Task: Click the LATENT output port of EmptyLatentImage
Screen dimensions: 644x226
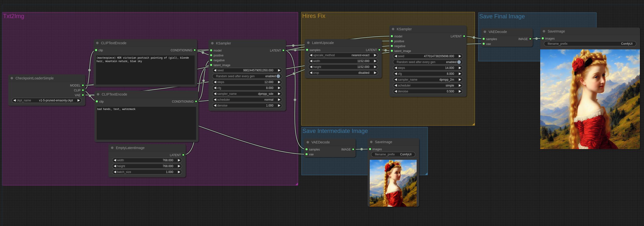Action: 183,155
